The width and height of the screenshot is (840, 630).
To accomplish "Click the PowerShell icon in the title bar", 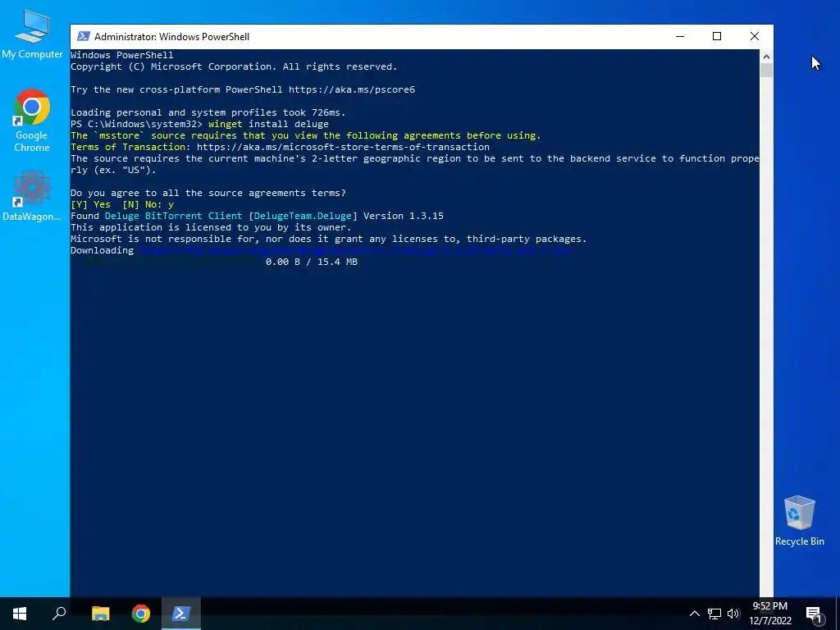I will tap(83, 36).
